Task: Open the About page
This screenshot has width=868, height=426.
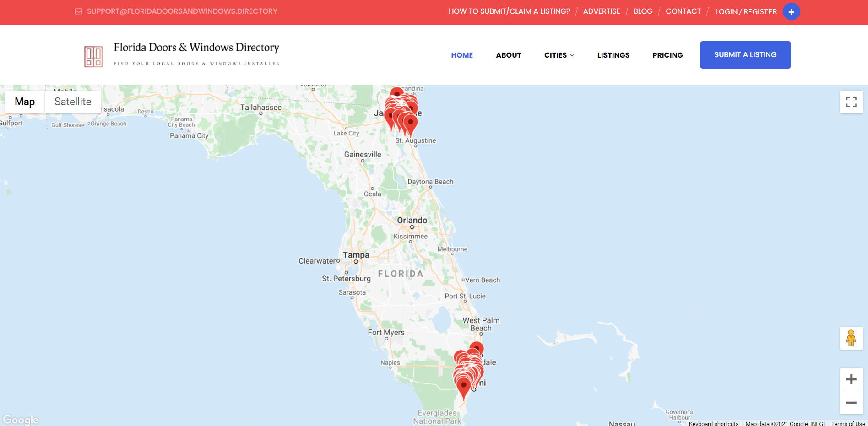Action: point(508,55)
